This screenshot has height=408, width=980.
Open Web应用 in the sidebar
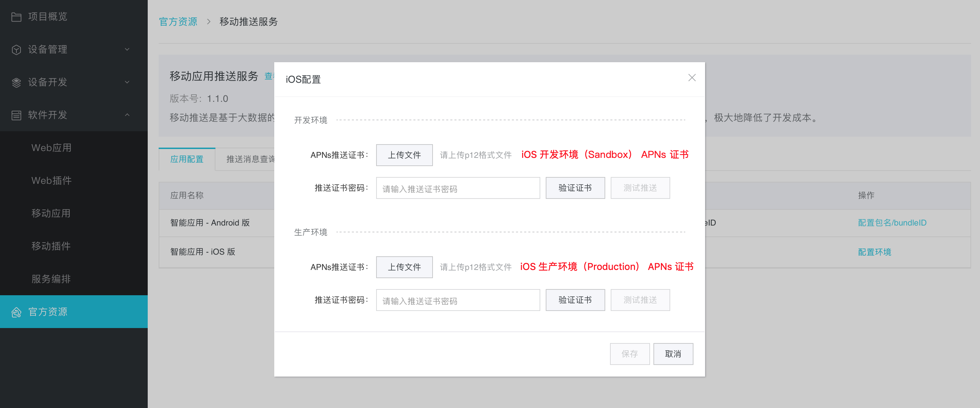point(51,148)
